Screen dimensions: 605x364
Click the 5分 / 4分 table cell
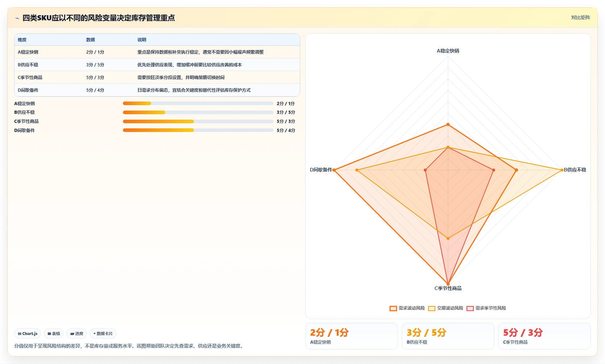(x=95, y=90)
